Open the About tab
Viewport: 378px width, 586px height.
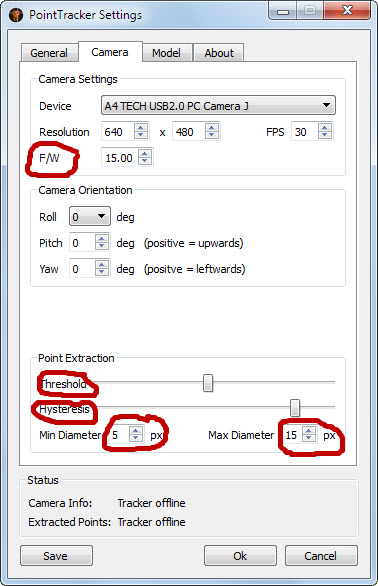219,53
